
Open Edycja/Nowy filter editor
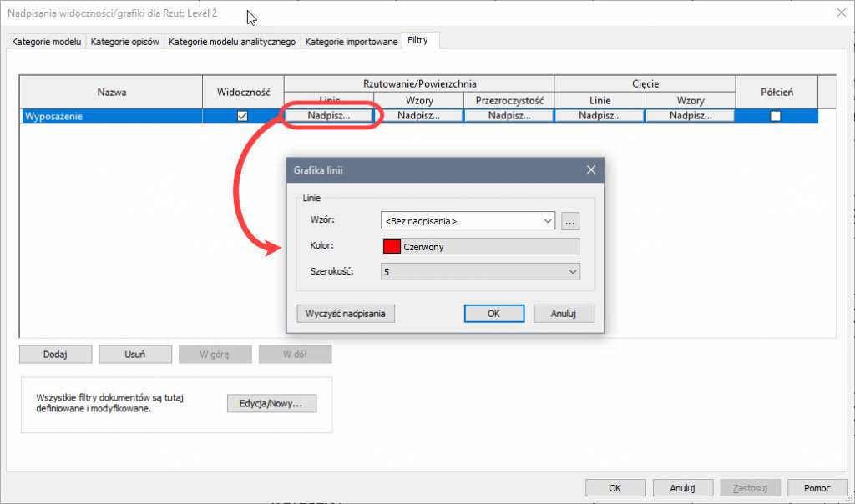click(x=271, y=404)
